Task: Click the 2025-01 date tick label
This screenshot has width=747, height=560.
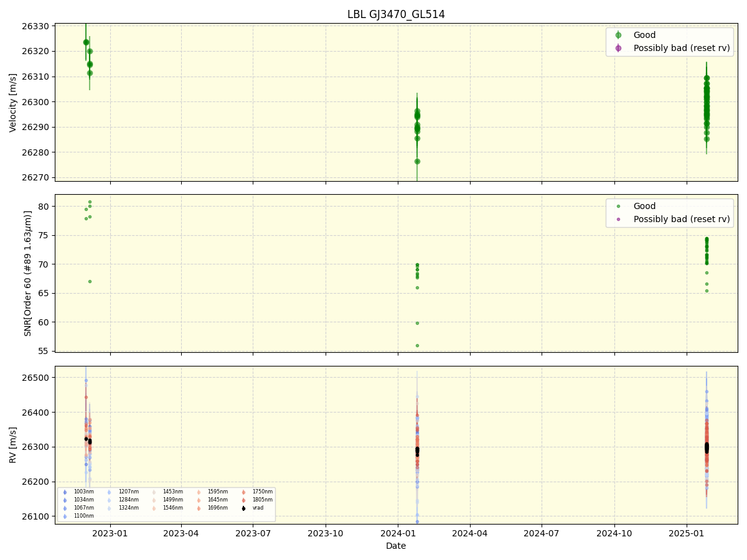Action: tap(687, 533)
